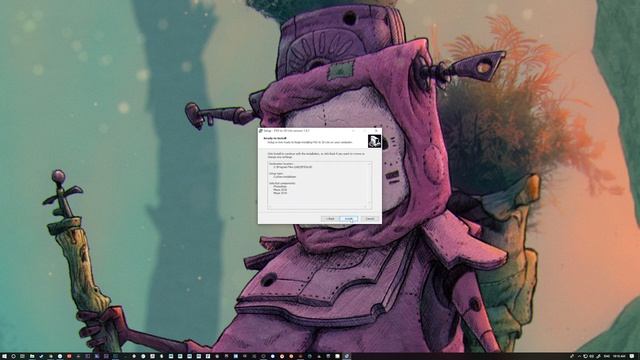Open the taskbar clock calendar
This screenshot has height=360, width=640.
(x=619, y=356)
